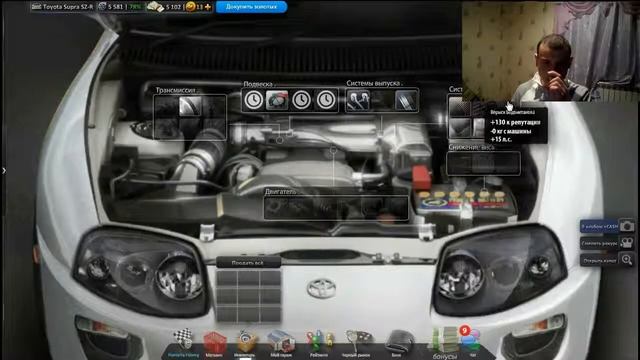Click the 'Открыть капот' button

[599, 260]
